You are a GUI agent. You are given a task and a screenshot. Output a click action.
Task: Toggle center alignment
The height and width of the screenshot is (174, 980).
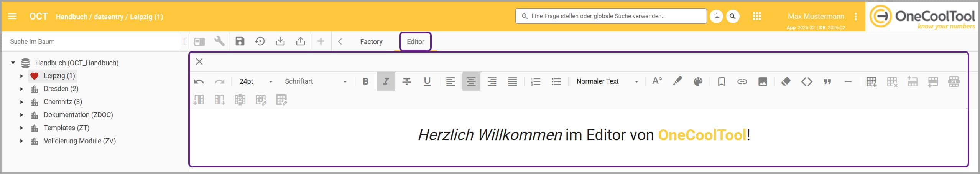point(471,81)
